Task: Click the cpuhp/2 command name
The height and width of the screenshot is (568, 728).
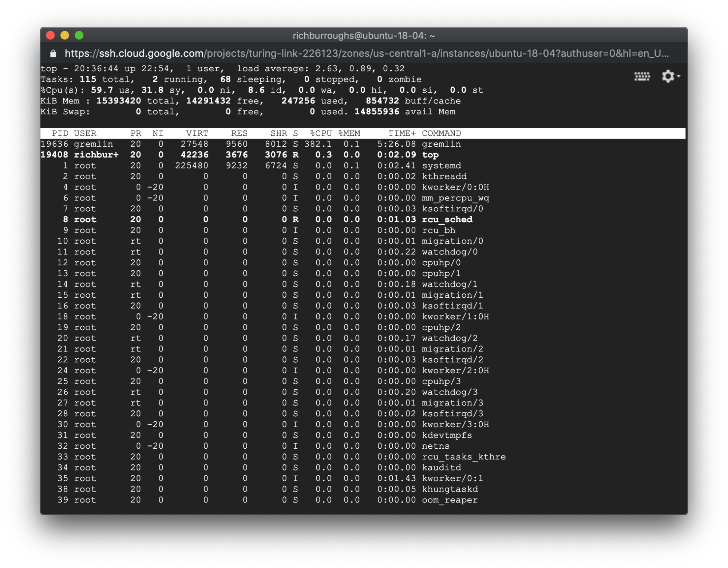Action: pos(441,327)
